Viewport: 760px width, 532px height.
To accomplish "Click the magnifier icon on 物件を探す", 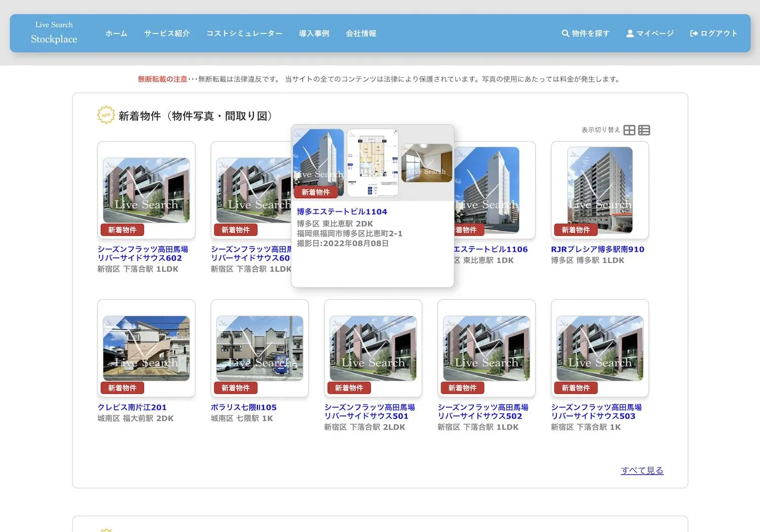I will click(x=565, y=33).
